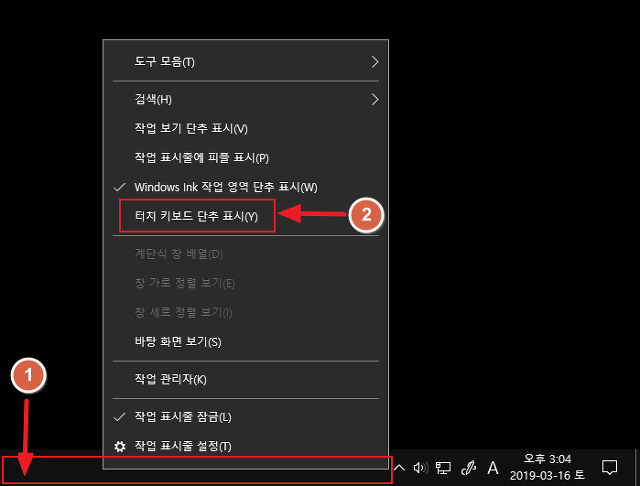
Task: Open the 도구 모음(T) submenu entry
Action: (x=245, y=62)
